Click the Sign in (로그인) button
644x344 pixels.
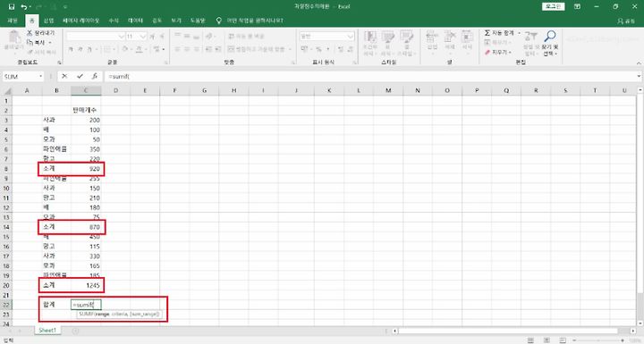click(x=554, y=6)
